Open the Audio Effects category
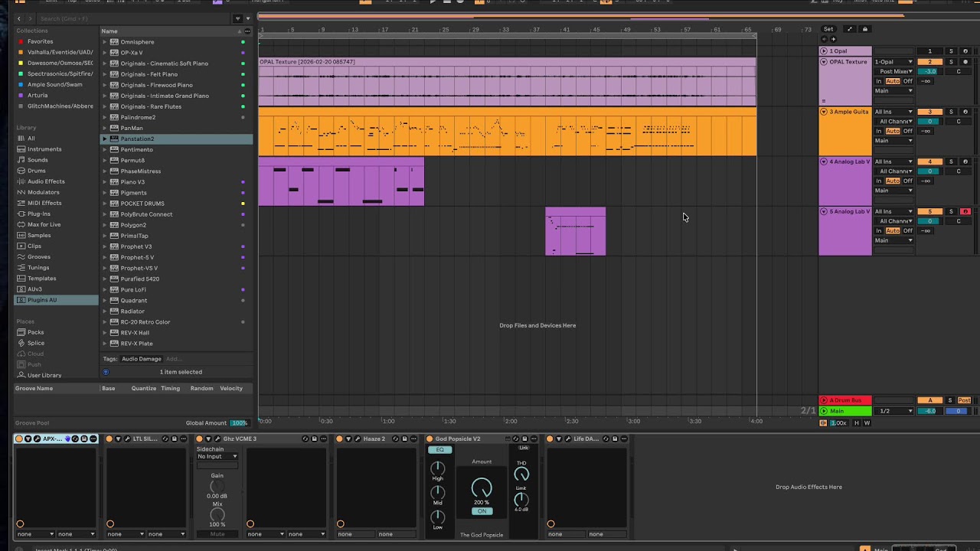The height and width of the screenshot is (551, 980). [46, 181]
